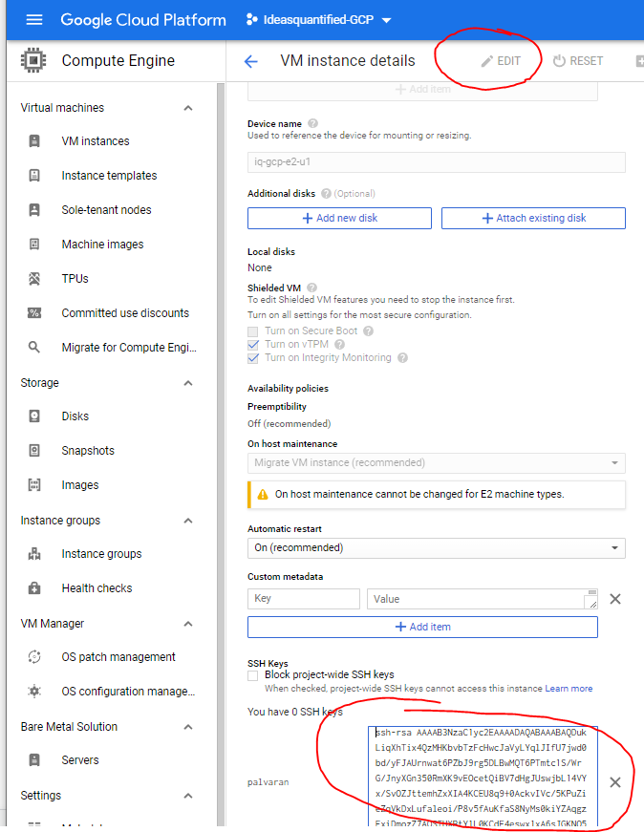Open VM instances page
Image resolution: width=644 pixels, height=832 pixels.
pos(96,141)
